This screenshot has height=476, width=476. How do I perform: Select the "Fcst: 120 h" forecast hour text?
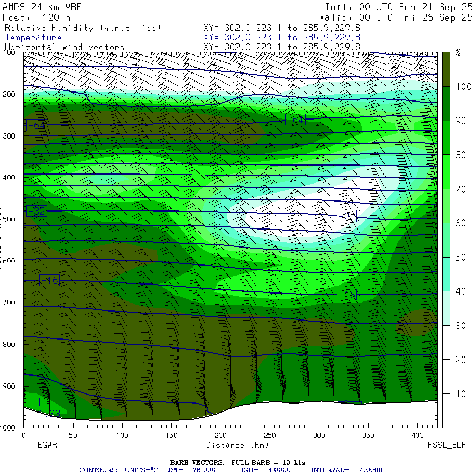coord(36,17)
